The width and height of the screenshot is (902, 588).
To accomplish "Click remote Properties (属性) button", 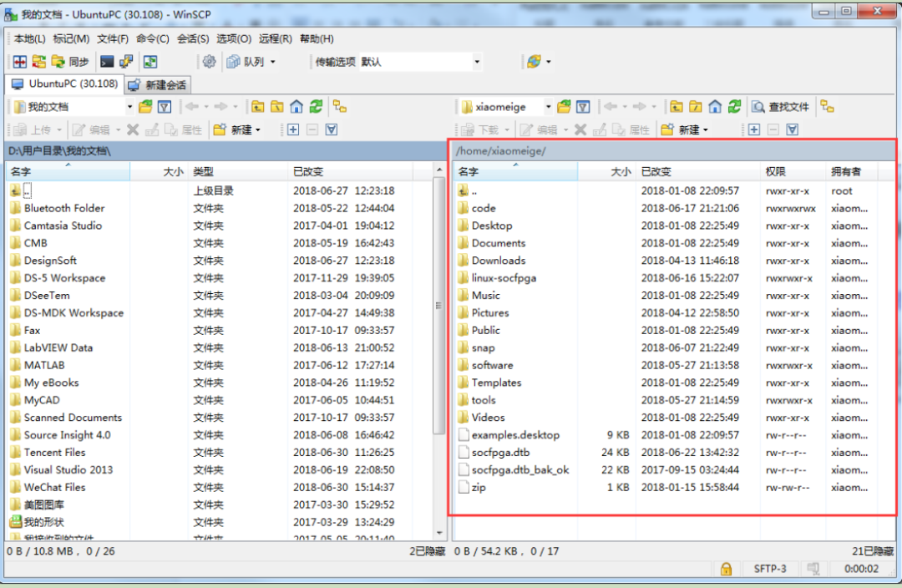I will 631,130.
